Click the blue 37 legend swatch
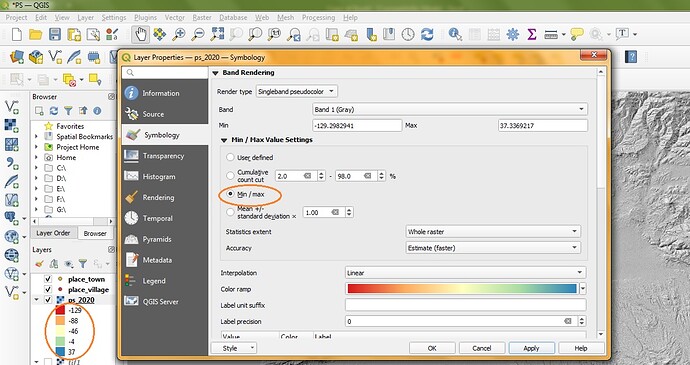The width and height of the screenshot is (690, 365). tap(60, 352)
